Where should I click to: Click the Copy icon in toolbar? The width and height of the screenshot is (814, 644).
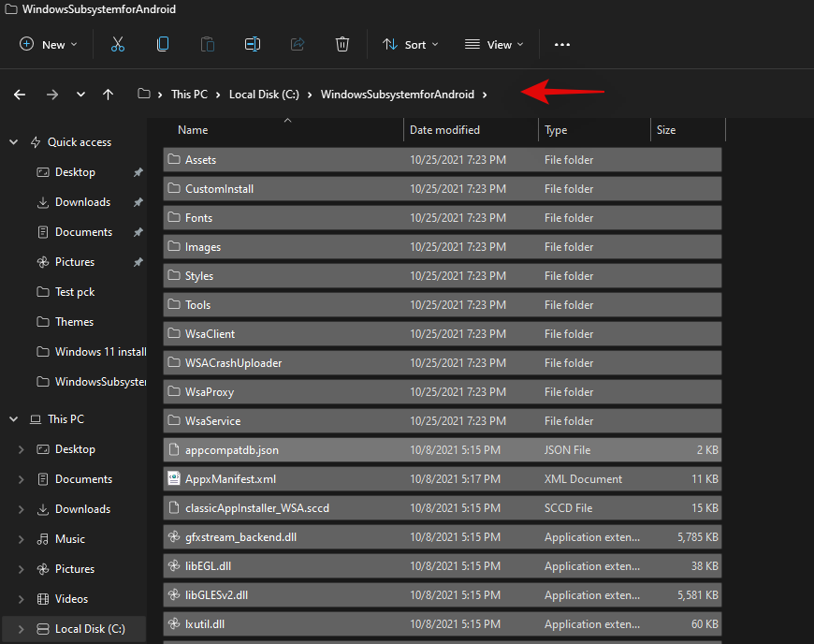(x=163, y=44)
